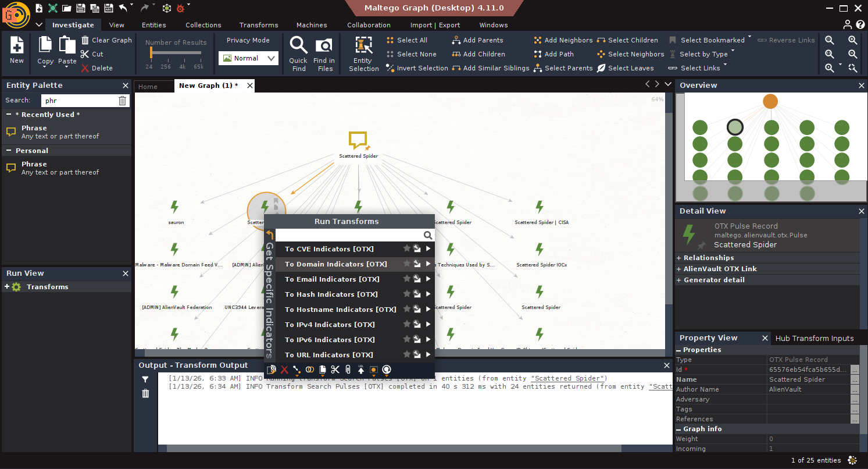
Task: Adjust the Number of Results slider
Action: (x=151, y=53)
